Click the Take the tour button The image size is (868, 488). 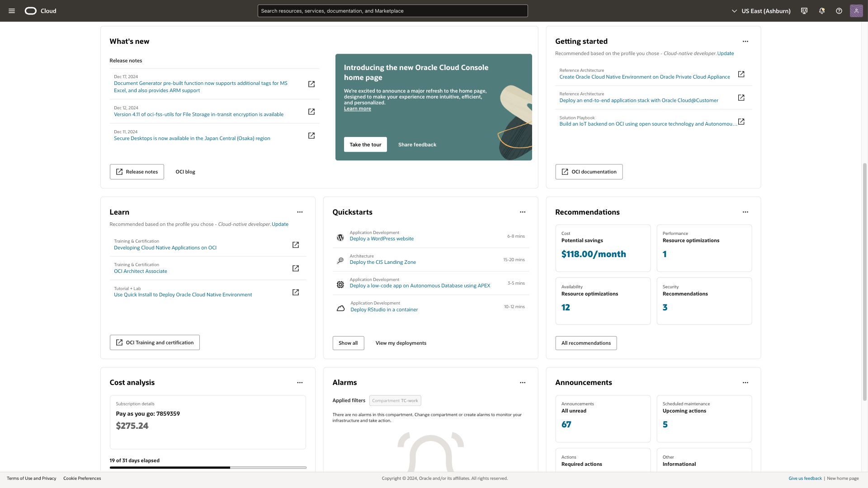pyautogui.click(x=365, y=145)
